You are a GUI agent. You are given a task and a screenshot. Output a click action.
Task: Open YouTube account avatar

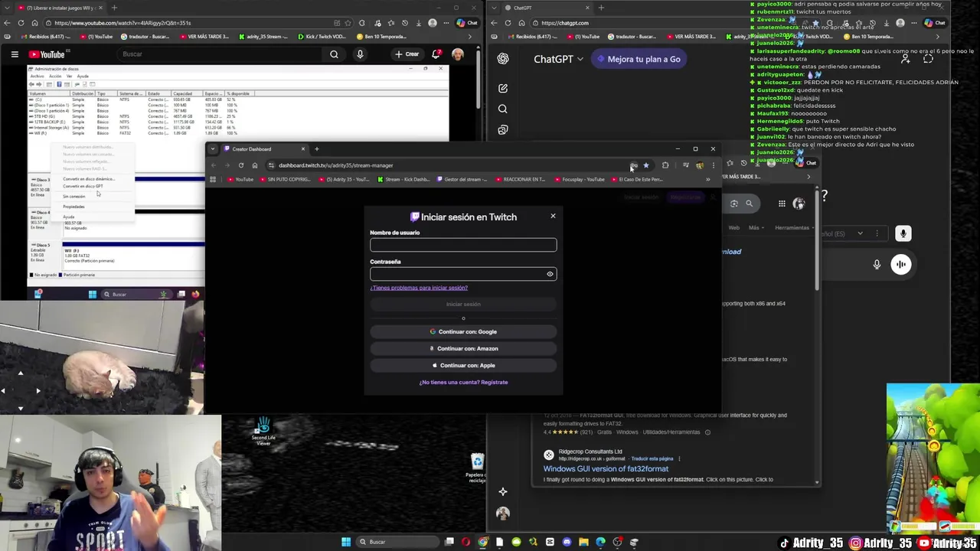(x=458, y=54)
